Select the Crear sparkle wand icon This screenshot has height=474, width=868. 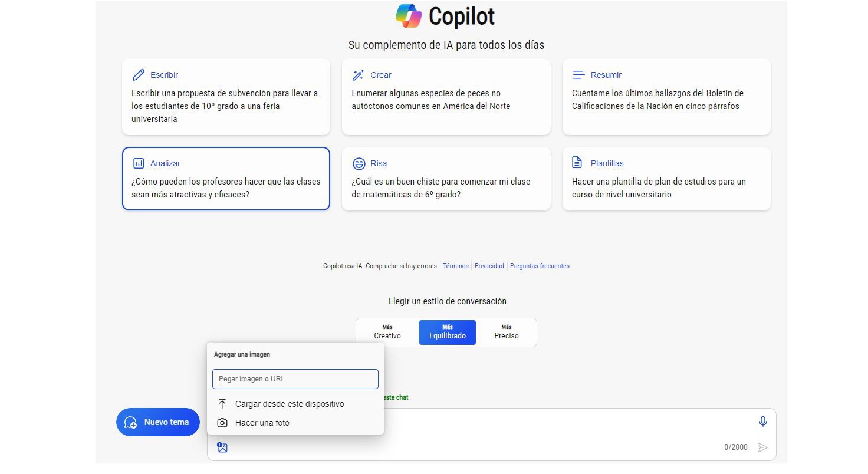click(358, 75)
